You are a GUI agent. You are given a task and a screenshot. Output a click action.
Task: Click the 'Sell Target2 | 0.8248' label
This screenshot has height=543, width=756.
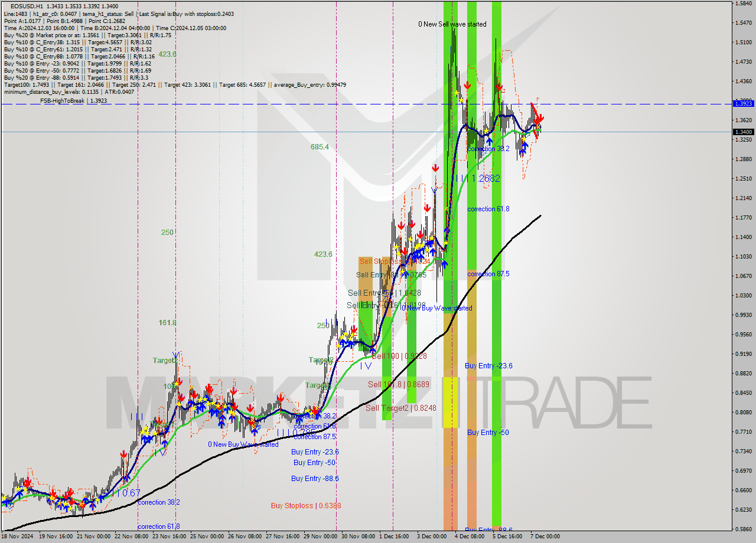click(401, 408)
